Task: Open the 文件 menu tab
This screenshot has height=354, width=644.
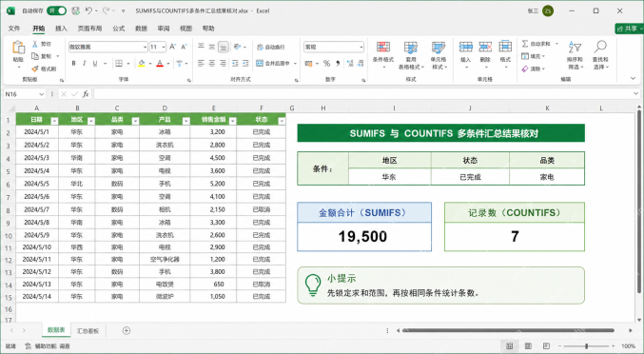Action: pos(14,29)
